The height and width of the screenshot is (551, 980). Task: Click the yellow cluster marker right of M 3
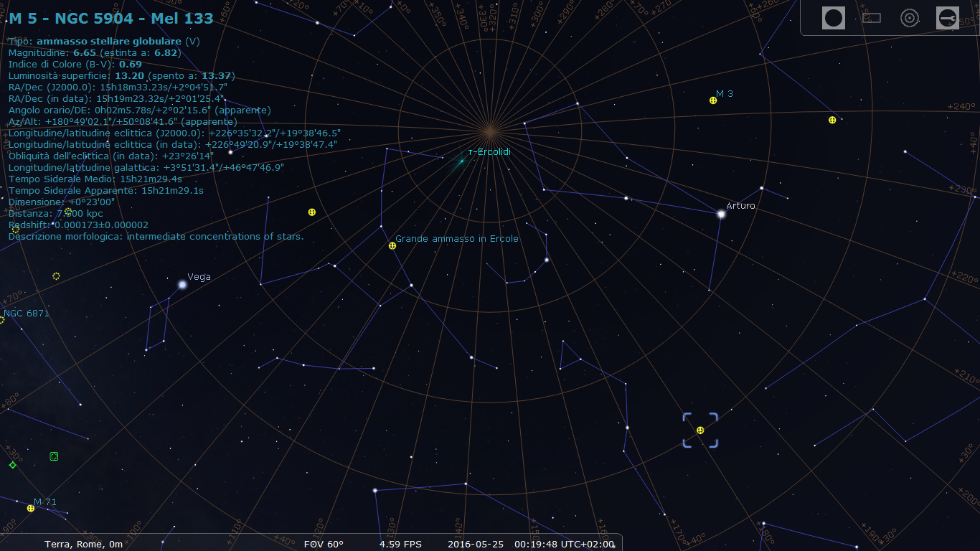coord(832,120)
